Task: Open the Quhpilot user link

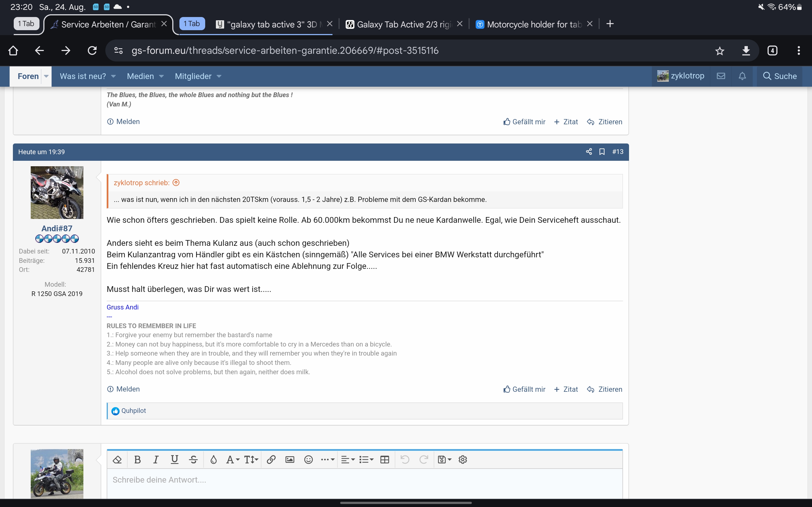Action: [x=133, y=410]
